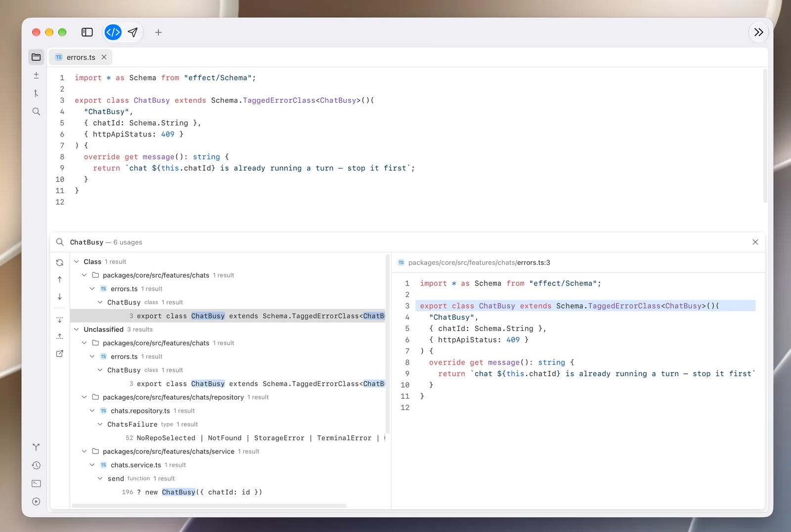Image resolution: width=791 pixels, height=532 pixels.
Task: Switch to the code editor view button
Action: (113, 32)
